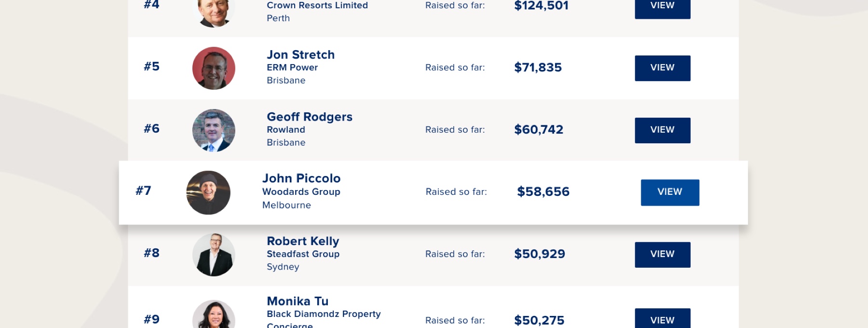The height and width of the screenshot is (328, 868).
Task: Click the Robert Kelly name link
Action: point(303,241)
